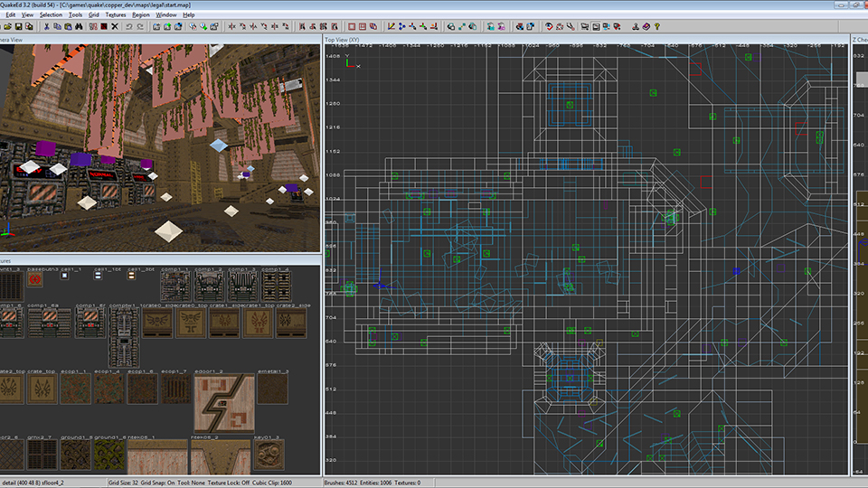
Task: Click the Find binoculars toolbar icon
Action: pos(79,26)
